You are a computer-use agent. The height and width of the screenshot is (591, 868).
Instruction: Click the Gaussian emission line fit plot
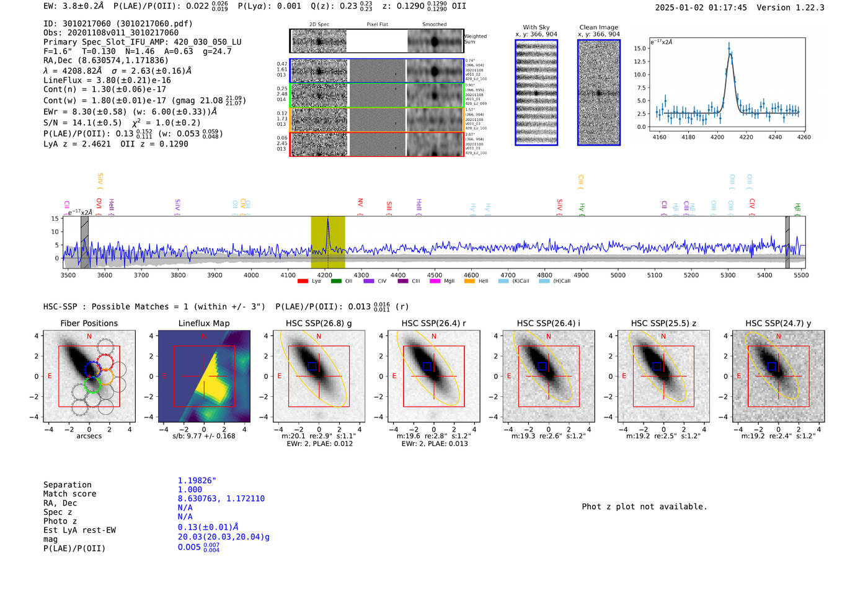point(727,84)
